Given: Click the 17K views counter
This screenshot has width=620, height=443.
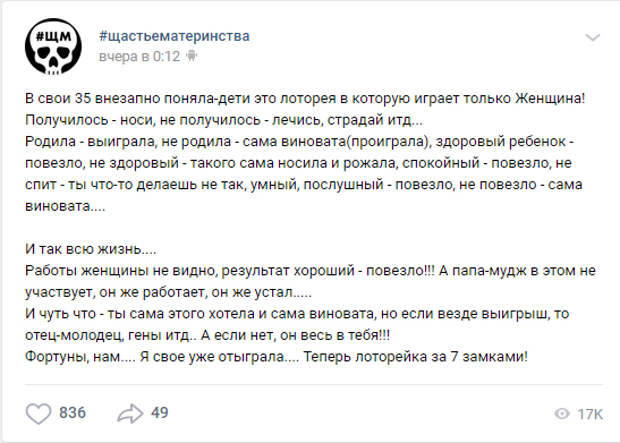Looking at the screenshot, I should click(x=590, y=414).
